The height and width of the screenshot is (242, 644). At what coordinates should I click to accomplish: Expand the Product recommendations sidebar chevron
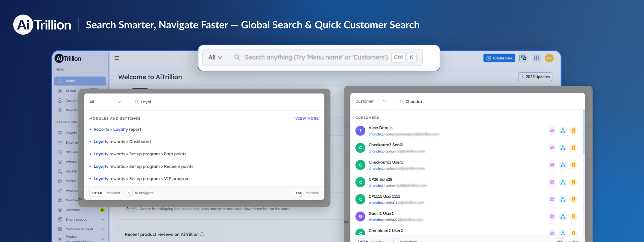(x=103, y=239)
